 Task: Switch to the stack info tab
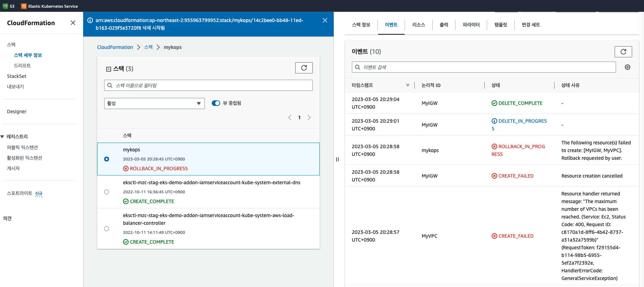coord(361,25)
